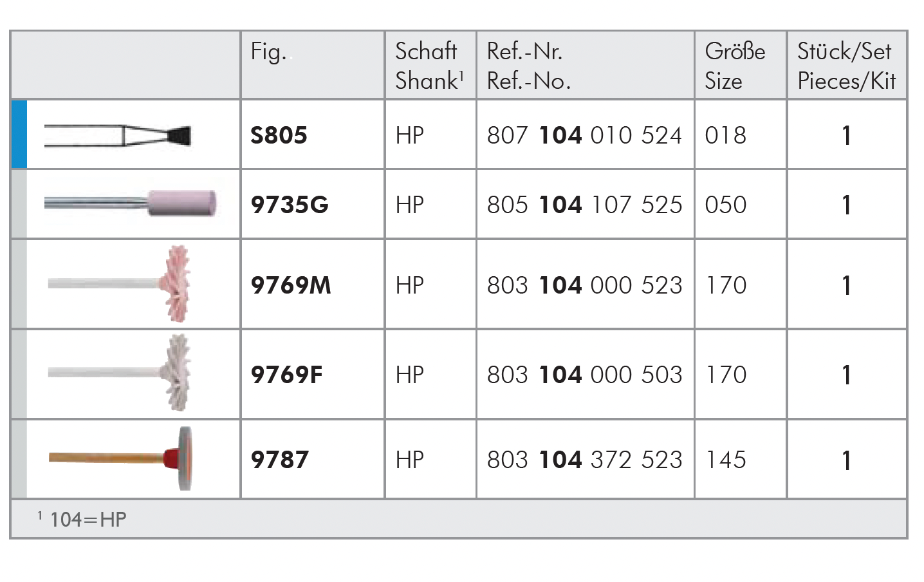The image size is (924, 582).
Task: Click the S805 inverted cone bur image
Action: (118, 135)
